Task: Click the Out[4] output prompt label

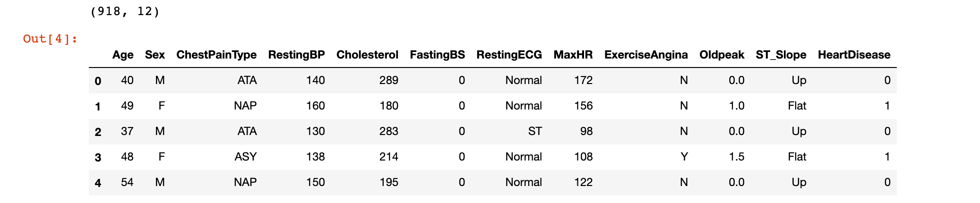Action: coord(50,39)
